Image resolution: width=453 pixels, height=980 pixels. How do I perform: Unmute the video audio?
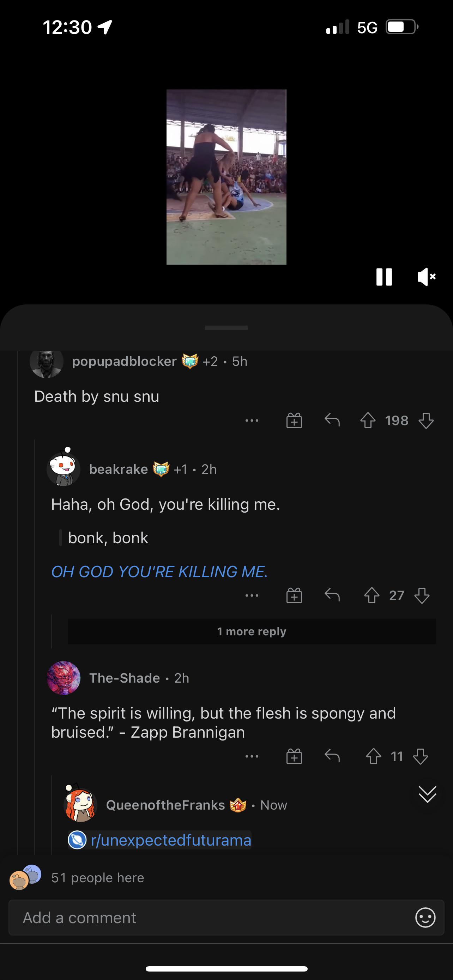pos(426,277)
